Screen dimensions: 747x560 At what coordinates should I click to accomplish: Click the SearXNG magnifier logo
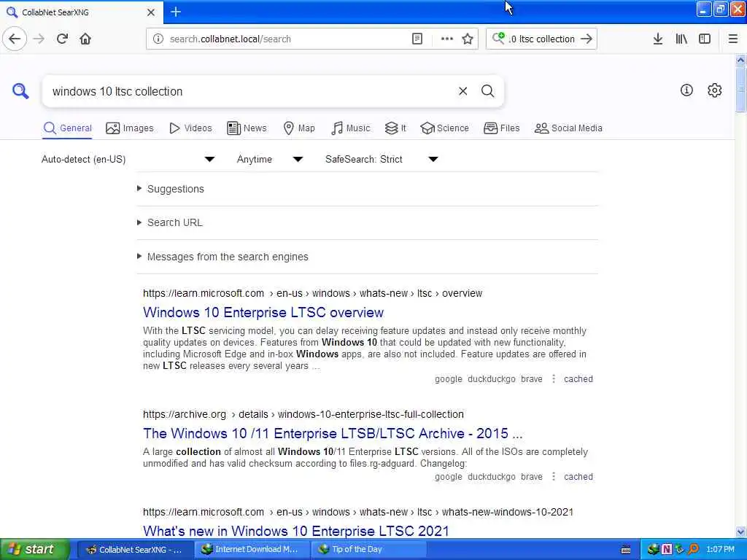coord(20,90)
